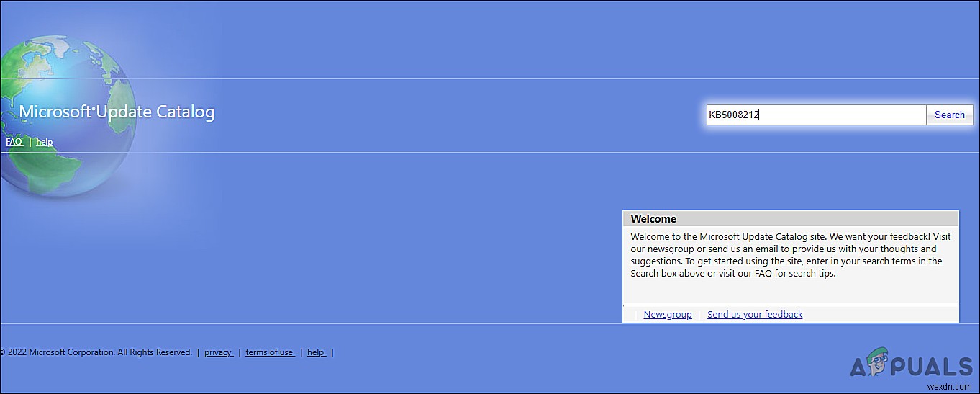
Task: Open the terms of use link
Action: click(x=270, y=352)
